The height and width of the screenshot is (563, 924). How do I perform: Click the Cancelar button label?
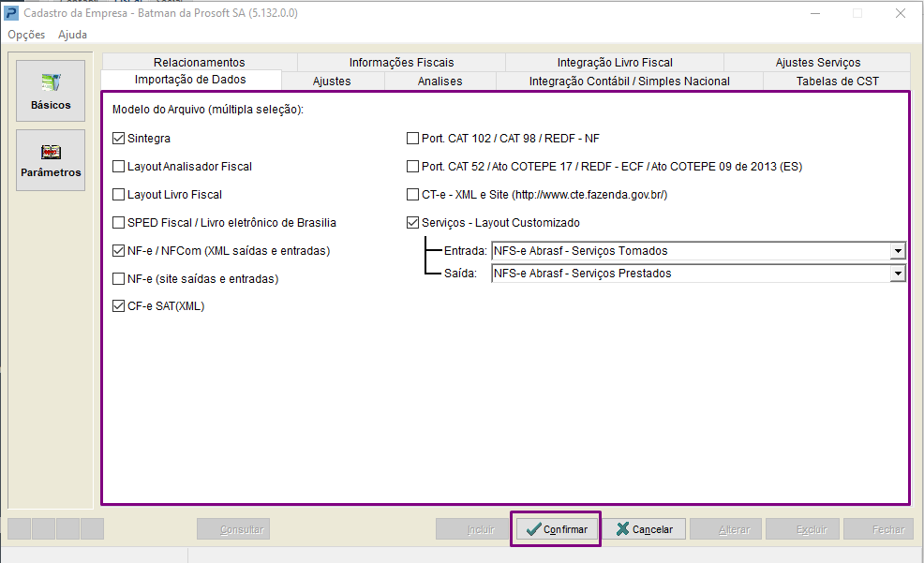point(652,529)
